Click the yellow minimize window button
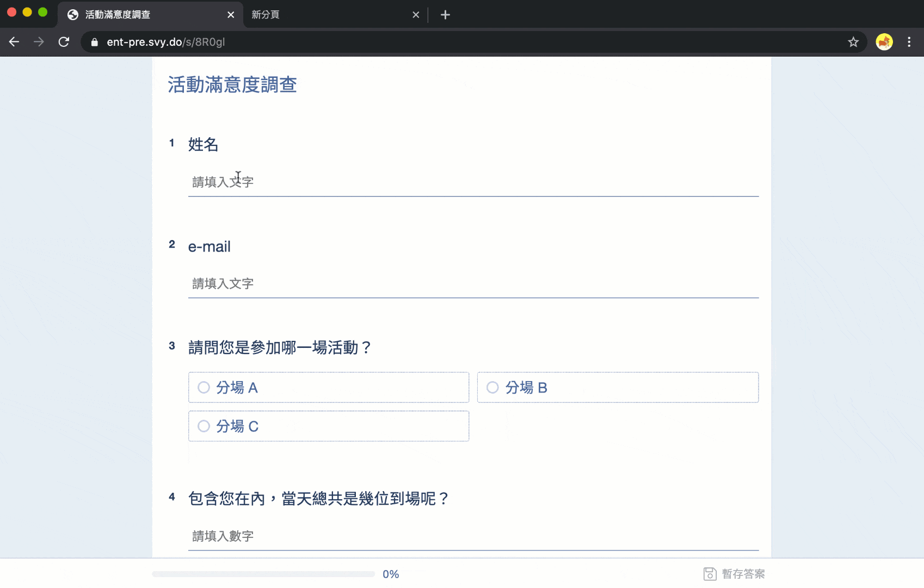Image resolution: width=924 pixels, height=588 pixels. click(27, 12)
